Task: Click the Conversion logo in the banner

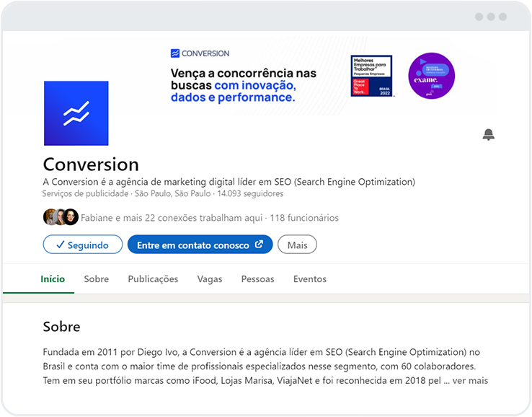Action: [x=200, y=53]
